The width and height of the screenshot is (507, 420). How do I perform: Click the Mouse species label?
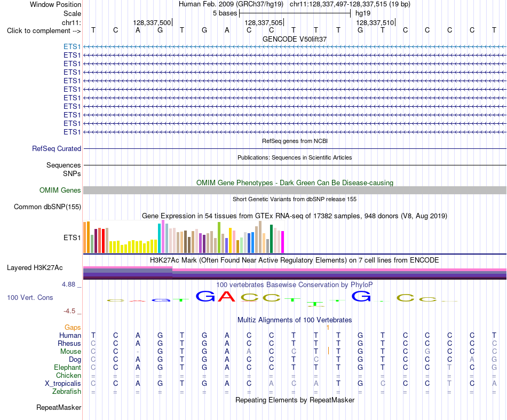71,352
